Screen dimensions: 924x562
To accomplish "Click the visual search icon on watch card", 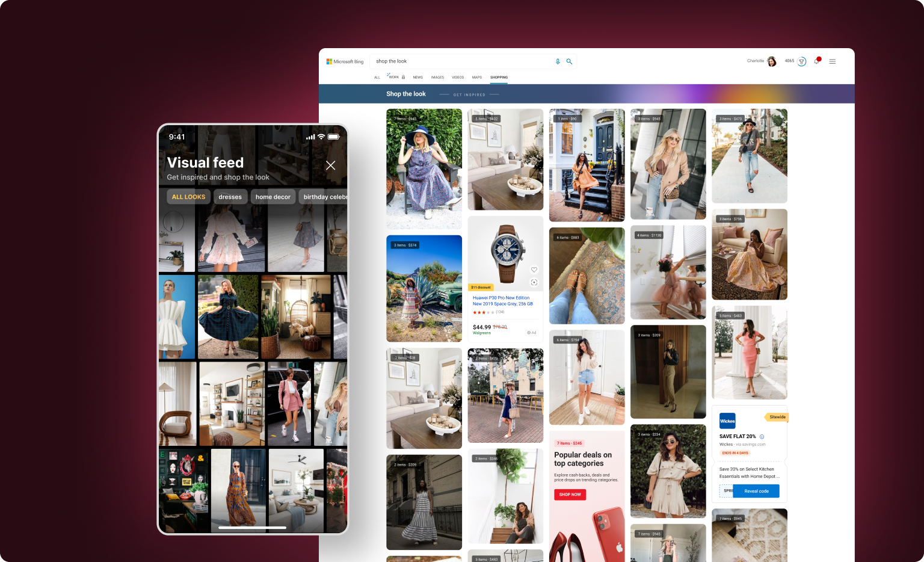I will (534, 282).
